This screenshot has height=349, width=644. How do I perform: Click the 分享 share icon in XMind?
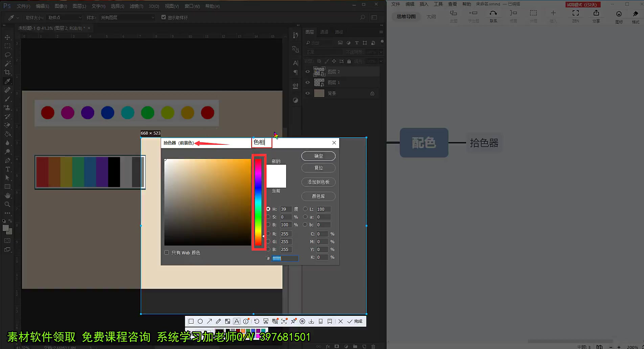point(596,16)
